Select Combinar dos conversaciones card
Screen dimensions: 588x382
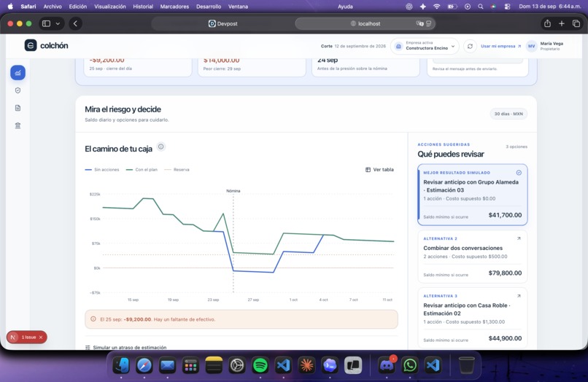pos(473,257)
